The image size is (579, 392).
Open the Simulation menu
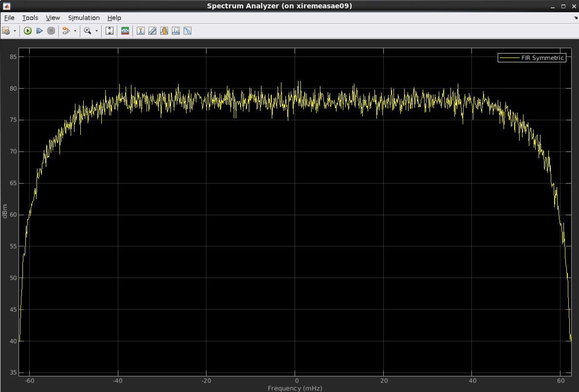pyautogui.click(x=84, y=18)
